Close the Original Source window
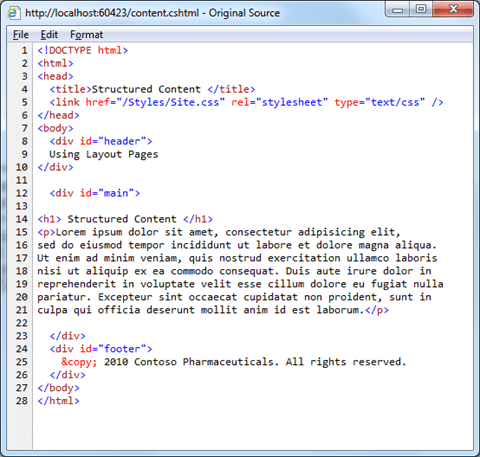 (x=453, y=9)
